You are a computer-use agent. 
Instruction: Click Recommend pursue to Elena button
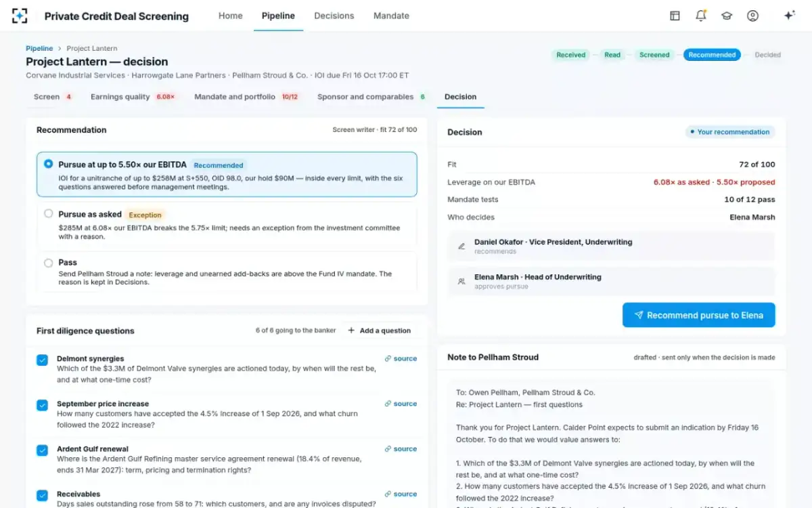click(x=698, y=315)
